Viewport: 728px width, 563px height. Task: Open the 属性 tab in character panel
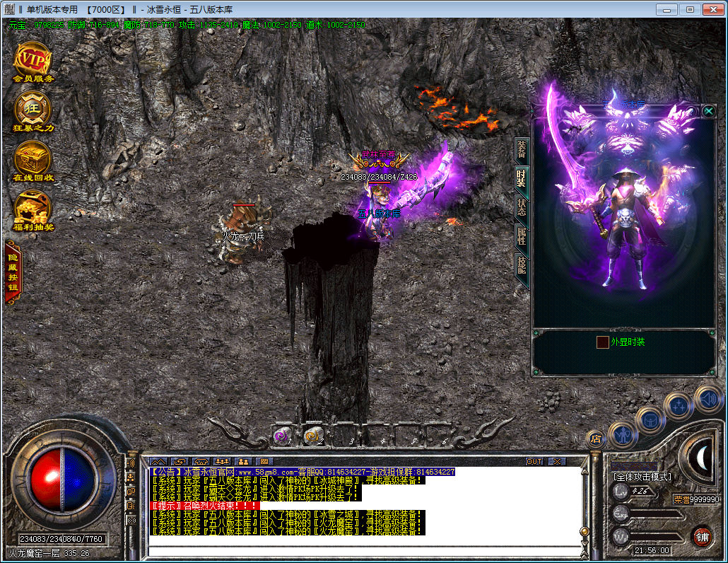click(522, 236)
